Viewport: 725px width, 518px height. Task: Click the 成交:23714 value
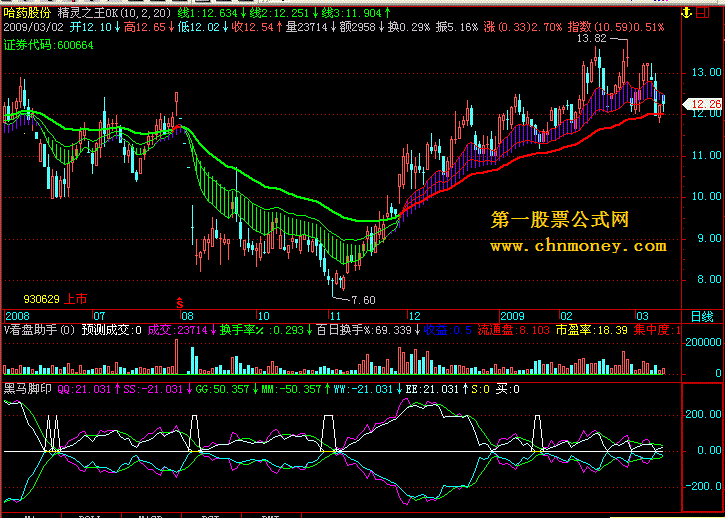click(181, 330)
